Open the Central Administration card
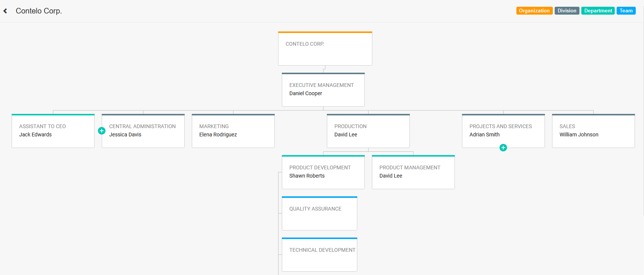This screenshot has height=275, width=644. [x=143, y=131]
